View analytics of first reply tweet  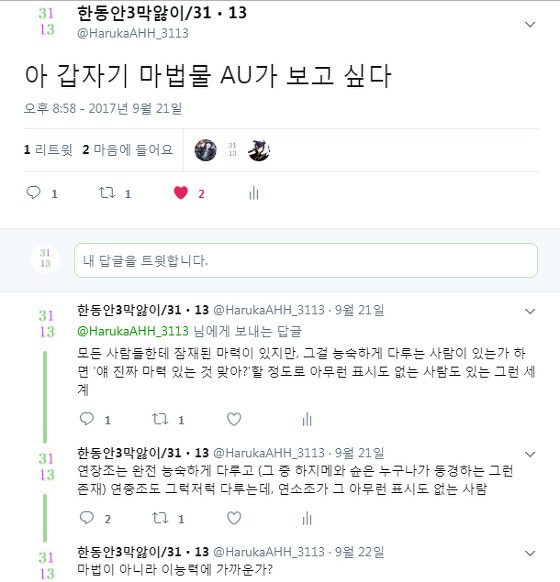(x=307, y=419)
